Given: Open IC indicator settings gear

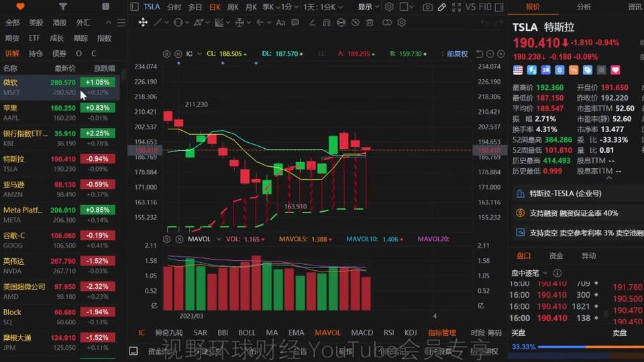Looking at the screenshot, I should pos(166,54).
